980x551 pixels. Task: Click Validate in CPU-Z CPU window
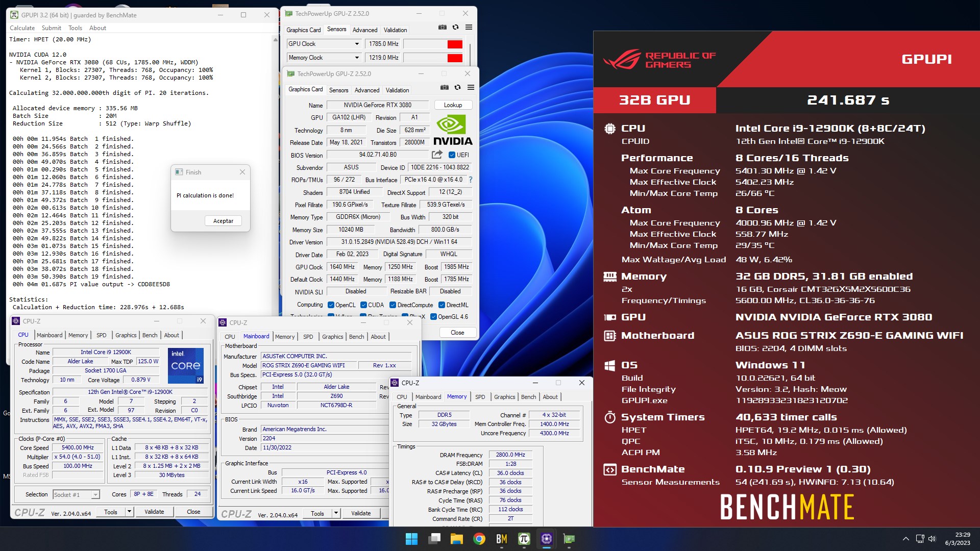click(x=154, y=512)
